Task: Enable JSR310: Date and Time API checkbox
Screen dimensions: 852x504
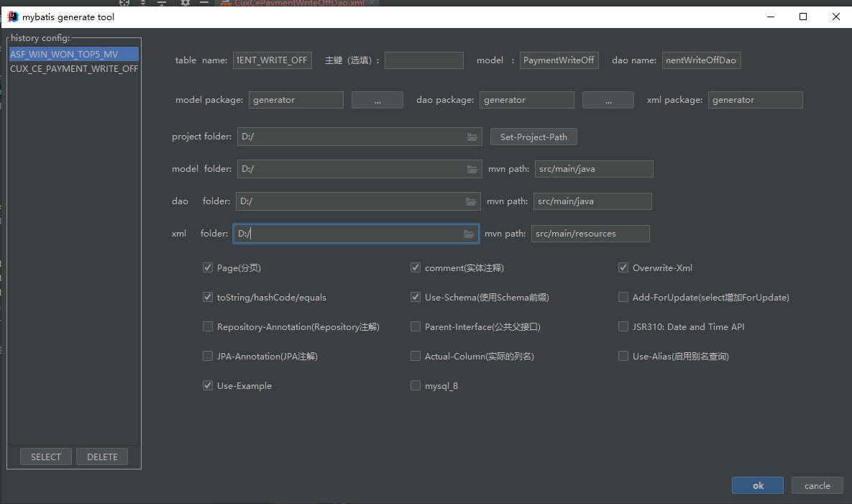Action: tap(623, 326)
